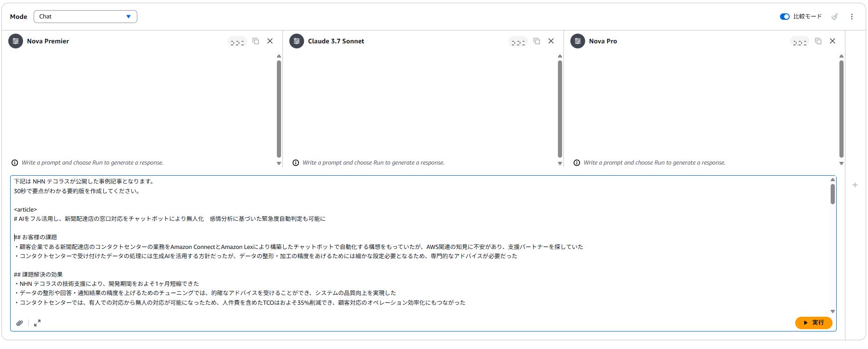Click the <article> tag line in prompt
Screen dimensions: 868x349
click(x=25, y=209)
